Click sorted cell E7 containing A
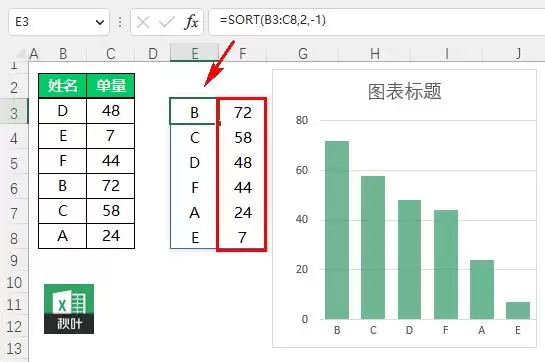545x362 pixels. pos(194,212)
